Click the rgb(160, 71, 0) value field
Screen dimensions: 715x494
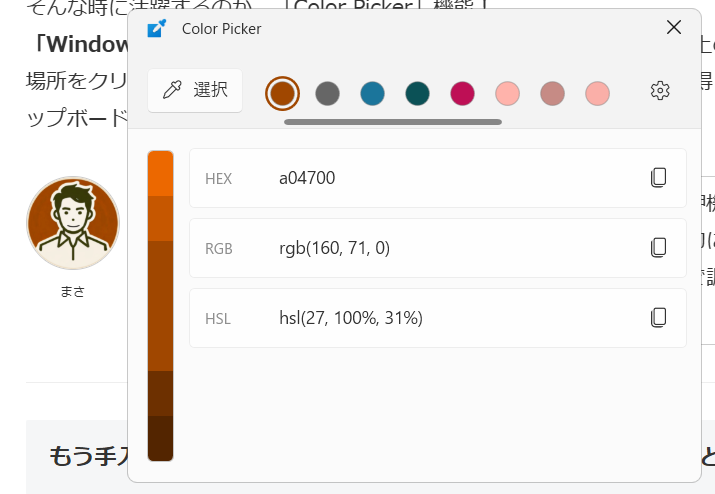[x=333, y=248]
